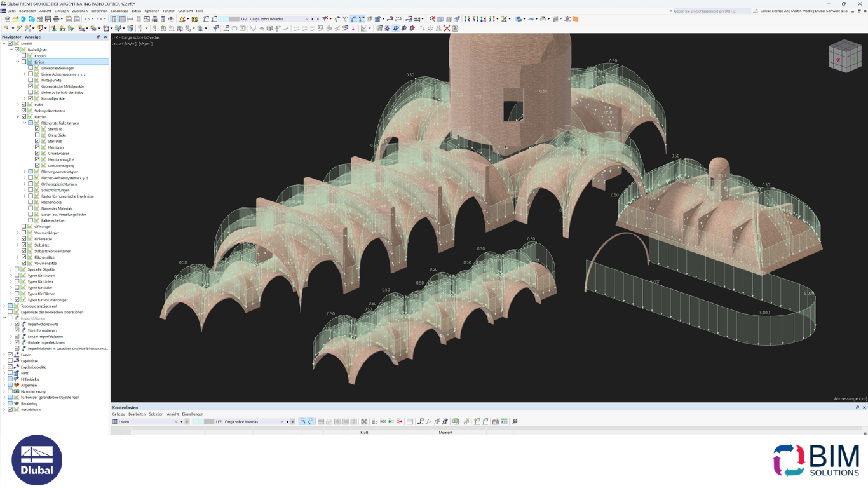The width and height of the screenshot is (868, 488).
Task: Open a file with the folder icon
Action: [15, 19]
